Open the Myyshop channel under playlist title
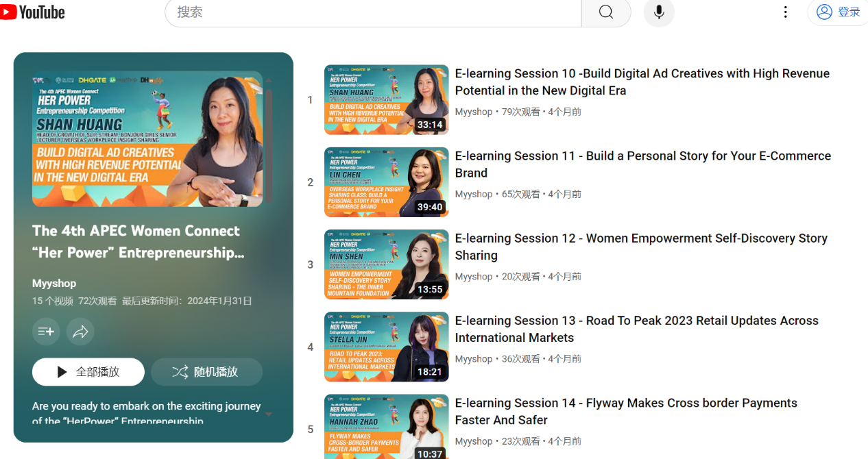This screenshot has height=459, width=868. pos(54,284)
